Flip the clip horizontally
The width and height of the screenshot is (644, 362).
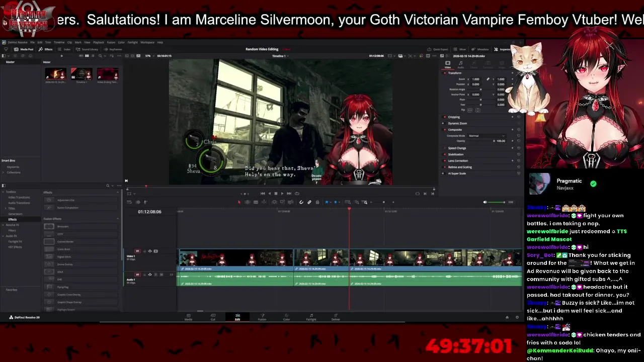coord(470,110)
